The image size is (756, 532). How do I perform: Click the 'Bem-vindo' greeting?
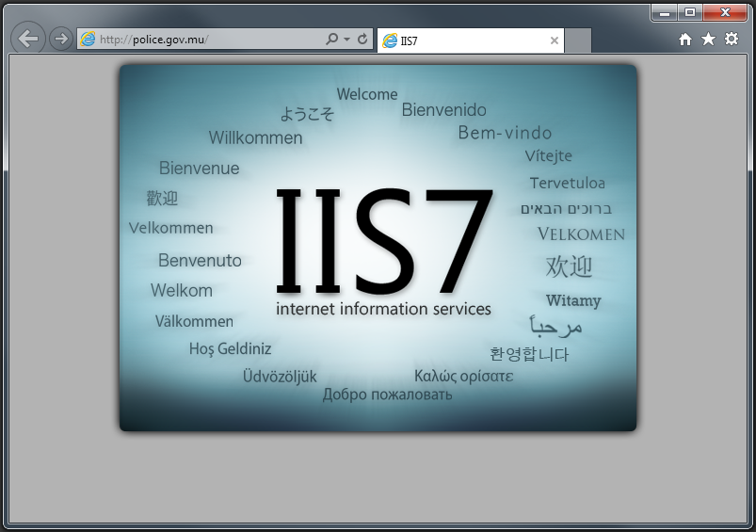(505, 133)
